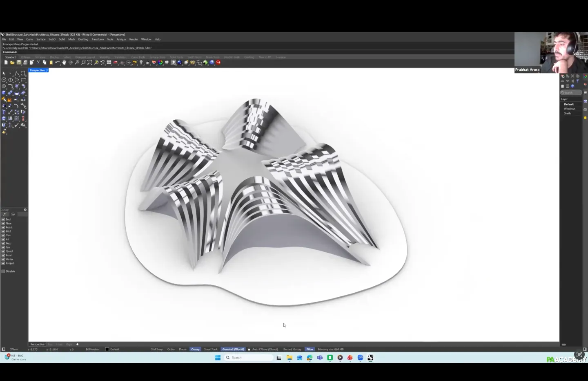Open the Perspective viewport dropdown arrow
Viewport: 588px width, 381px height.
[47, 70]
